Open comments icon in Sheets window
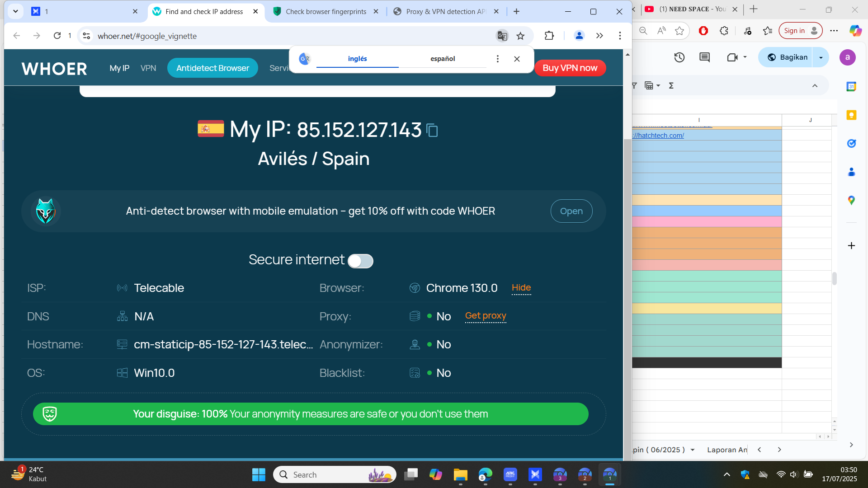Image resolution: width=868 pixels, height=488 pixels. click(704, 57)
